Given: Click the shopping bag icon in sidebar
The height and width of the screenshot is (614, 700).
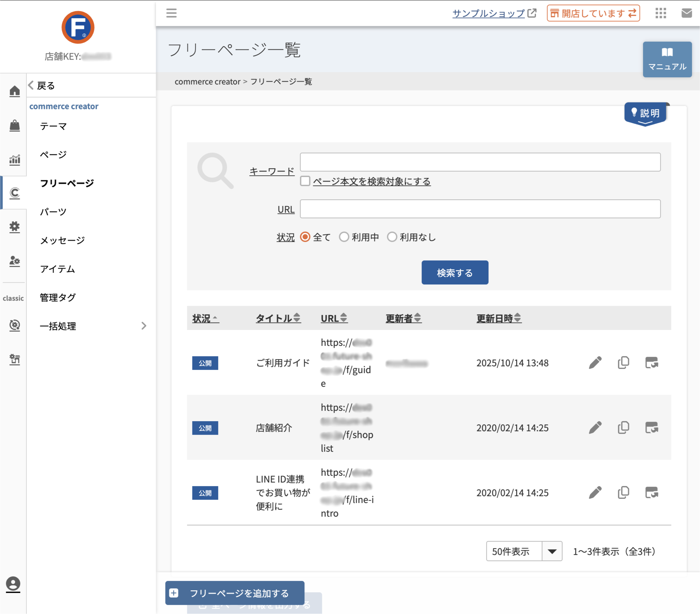Looking at the screenshot, I should coord(14,125).
